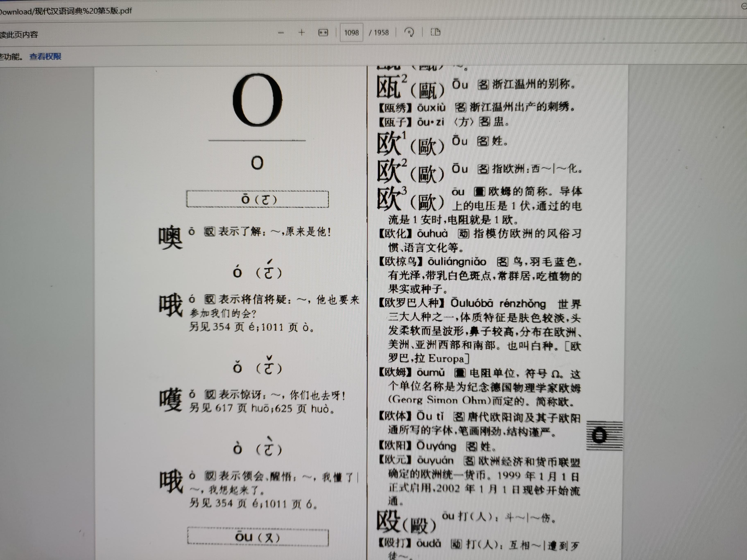
Task: Click the total page count /1958 label
Action: (x=379, y=33)
